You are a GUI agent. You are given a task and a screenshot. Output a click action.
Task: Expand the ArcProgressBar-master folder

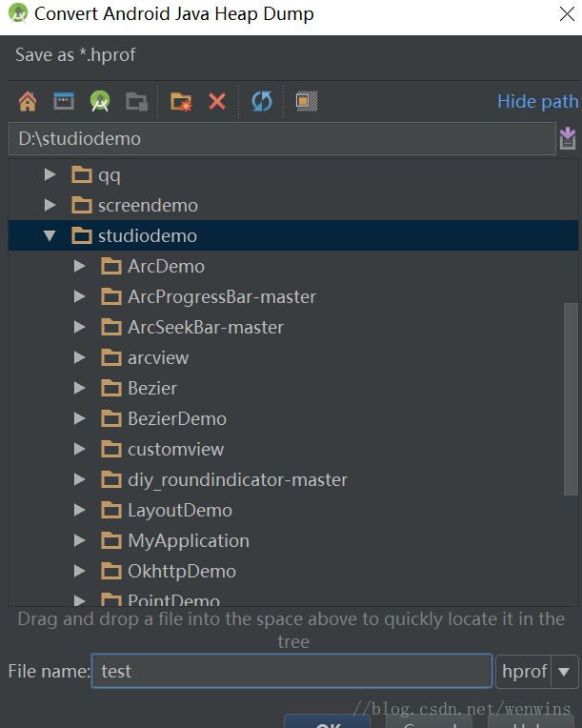pos(79,296)
